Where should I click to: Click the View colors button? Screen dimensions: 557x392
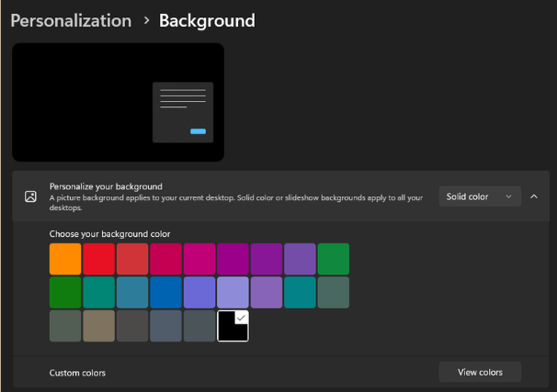(x=480, y=372)
